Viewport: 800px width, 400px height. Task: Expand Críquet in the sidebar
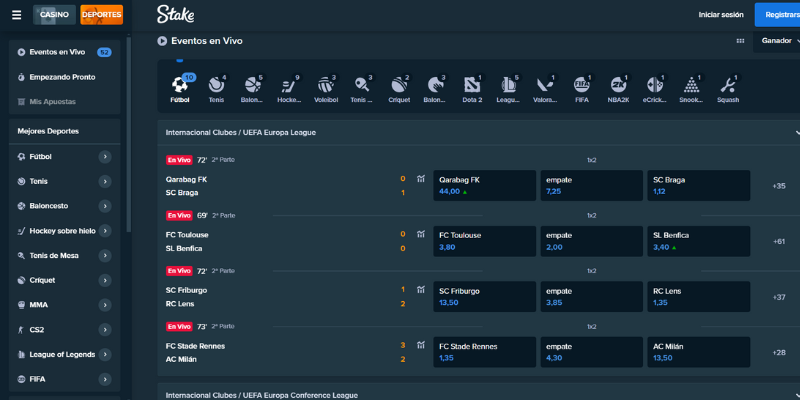point(105,280)
